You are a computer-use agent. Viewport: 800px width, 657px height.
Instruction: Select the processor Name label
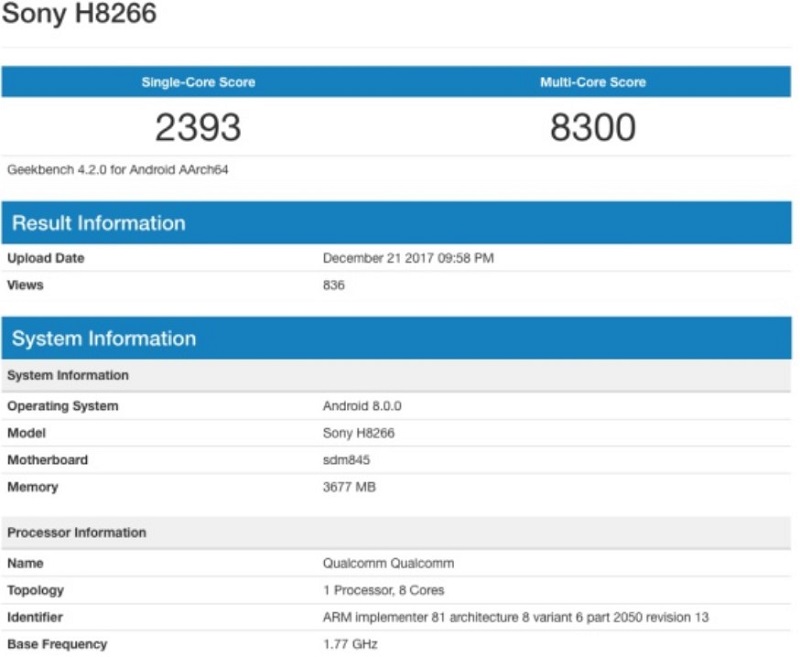pyautogui.click(x=25, y=563)
